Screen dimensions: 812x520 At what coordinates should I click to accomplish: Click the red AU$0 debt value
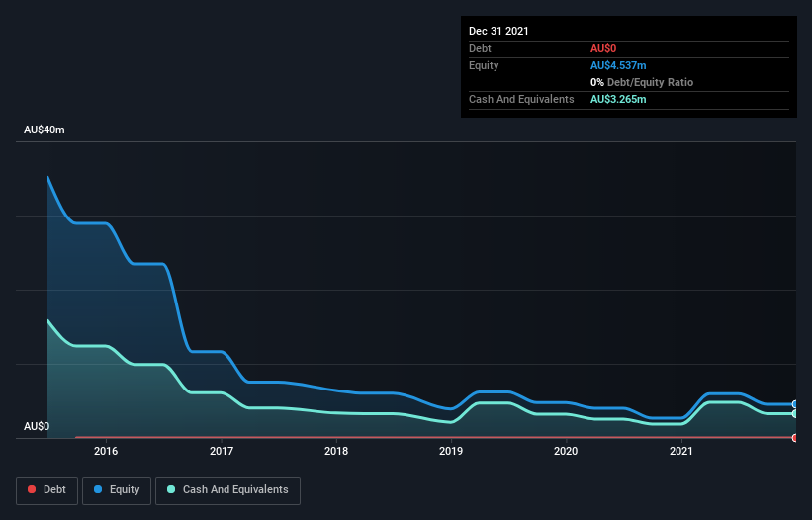(603, 49)
